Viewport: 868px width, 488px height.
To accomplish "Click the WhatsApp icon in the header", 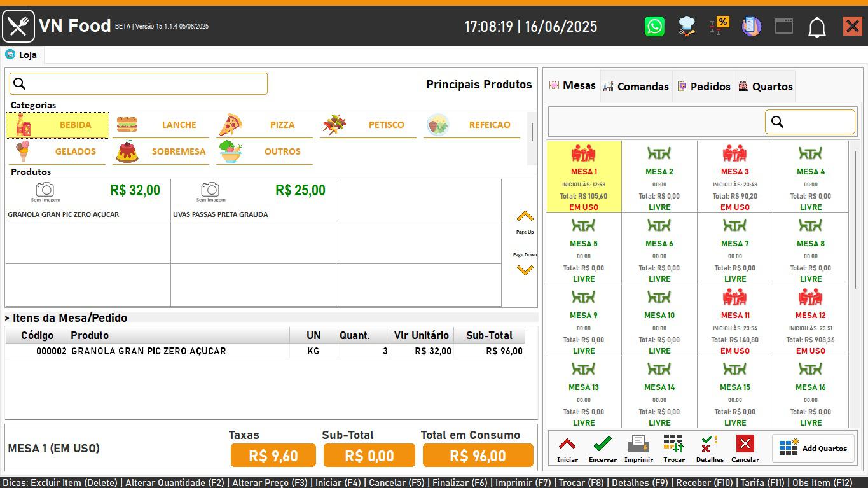I will click(654, 26).
